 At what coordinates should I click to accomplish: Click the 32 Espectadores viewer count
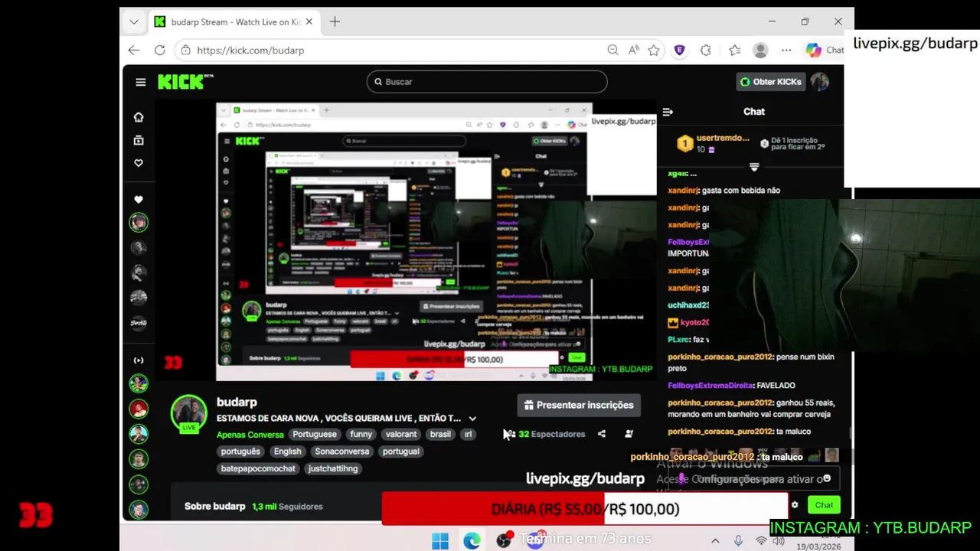pos(544,434)
